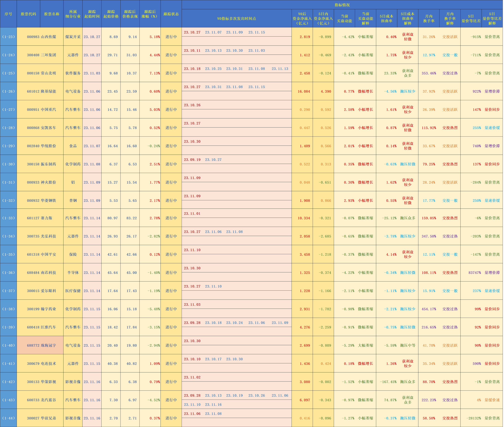
Task: Click stock cell 300158 振东制药
Action: point(40,164)
